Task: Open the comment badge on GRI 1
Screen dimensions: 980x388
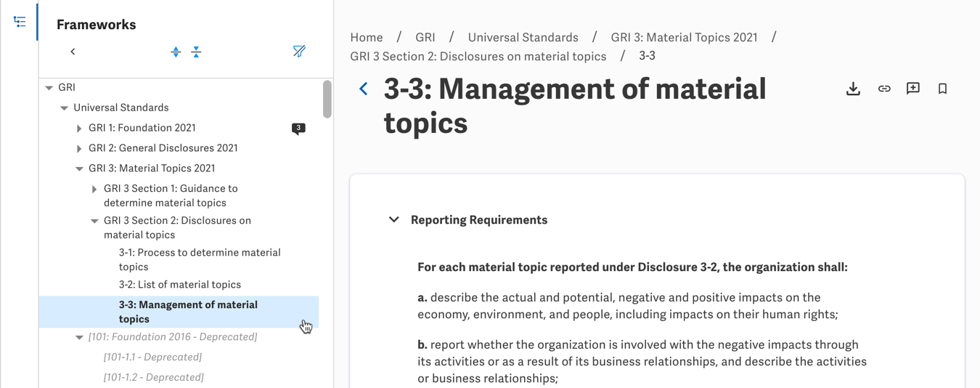Action: pyautogui.click(x=298, y=129)
